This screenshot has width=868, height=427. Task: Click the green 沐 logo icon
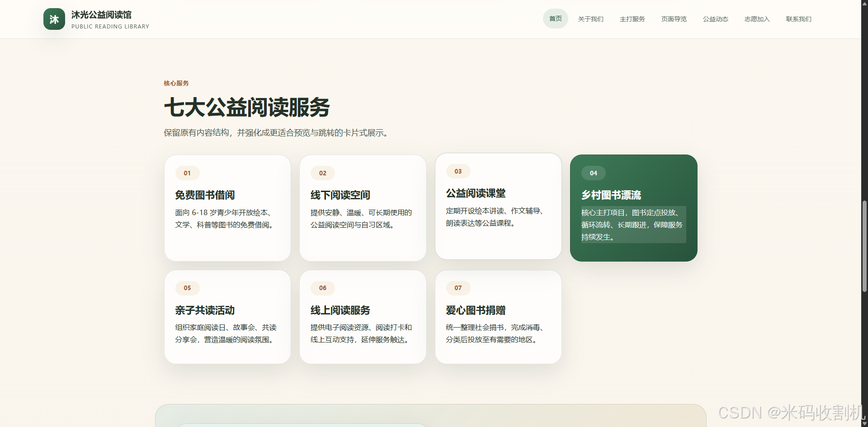(x=54, y=19)
